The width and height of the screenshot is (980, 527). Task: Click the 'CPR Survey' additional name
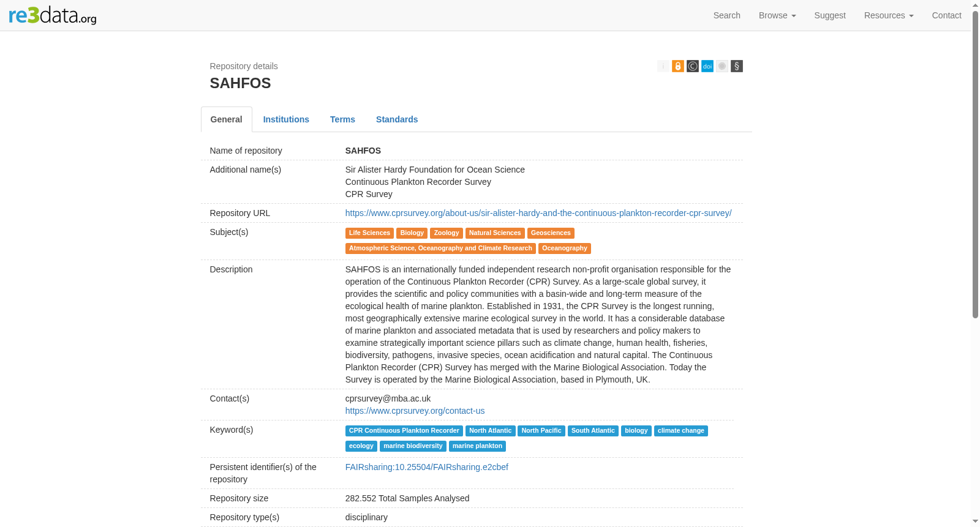369,194
